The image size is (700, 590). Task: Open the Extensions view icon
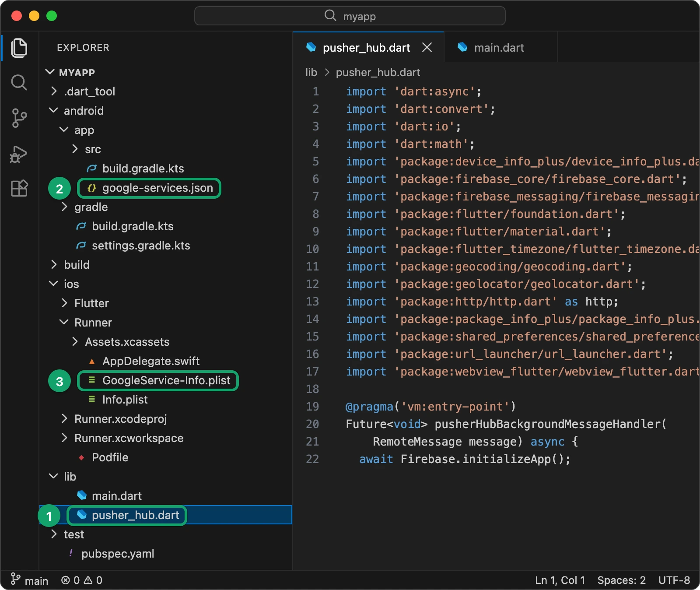tap(19, 188)
